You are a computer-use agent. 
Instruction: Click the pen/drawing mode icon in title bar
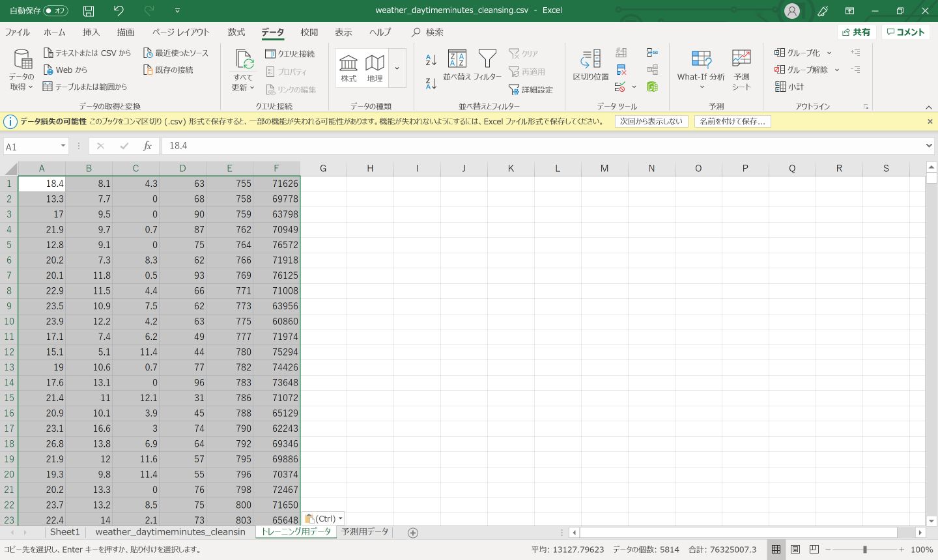[x=823, y=10]
